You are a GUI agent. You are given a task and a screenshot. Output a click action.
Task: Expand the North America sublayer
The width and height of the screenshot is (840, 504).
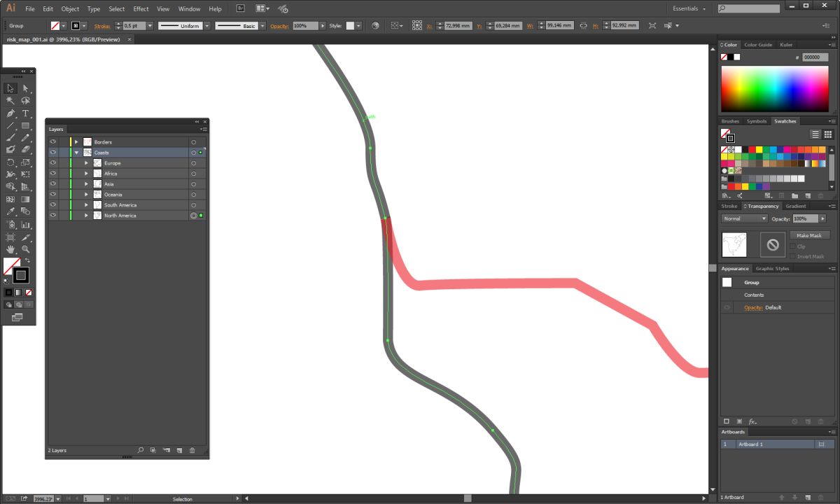coord(87,216)
